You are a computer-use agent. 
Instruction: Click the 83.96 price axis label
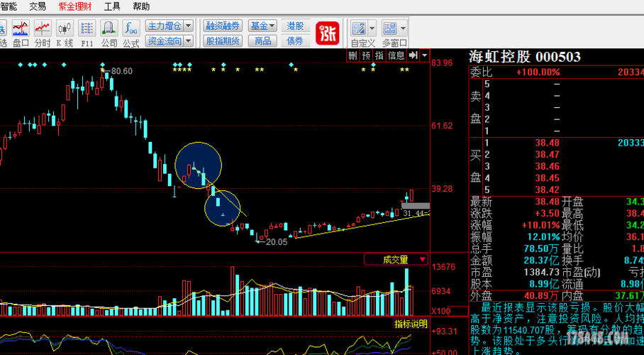coord(442,63)
